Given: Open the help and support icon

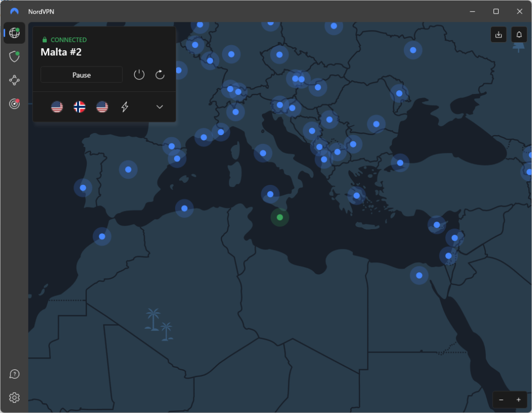Looking at the screenshot, I should coord(15,374).
